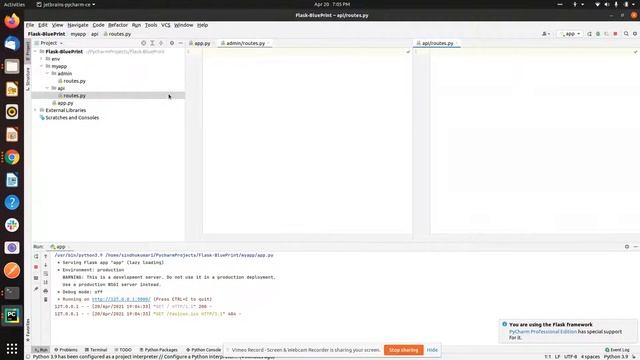Image resolution: width=640 pixels, height=360 pixels.
Task: Click Search Everywhere magnifier icon
Action: point(626,34)
